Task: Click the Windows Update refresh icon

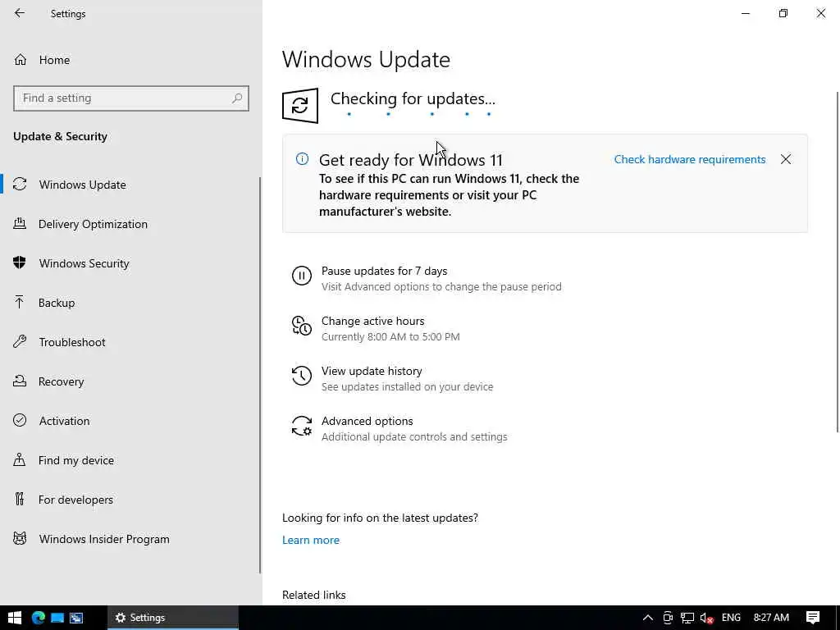Action: (300, 106)
